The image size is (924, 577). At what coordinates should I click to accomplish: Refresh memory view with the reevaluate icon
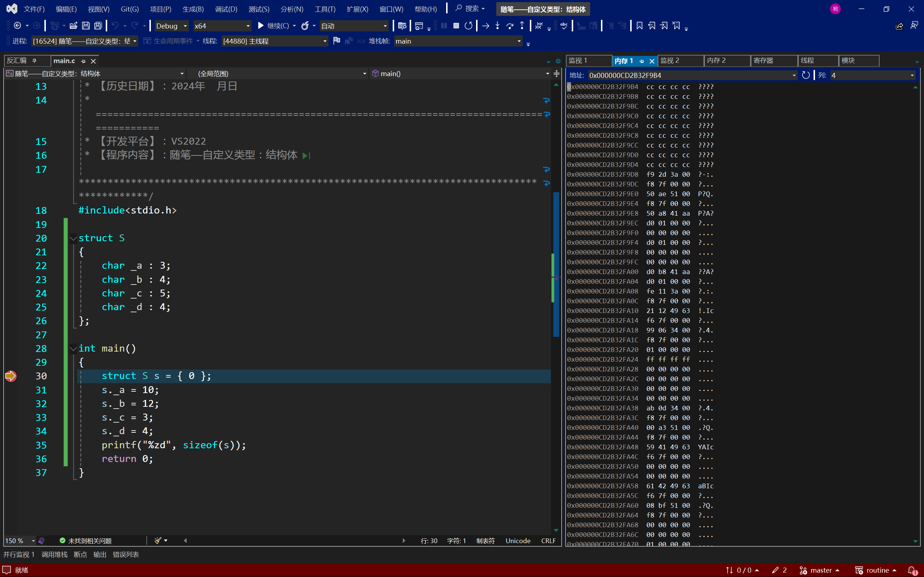[x=806, y=75]
